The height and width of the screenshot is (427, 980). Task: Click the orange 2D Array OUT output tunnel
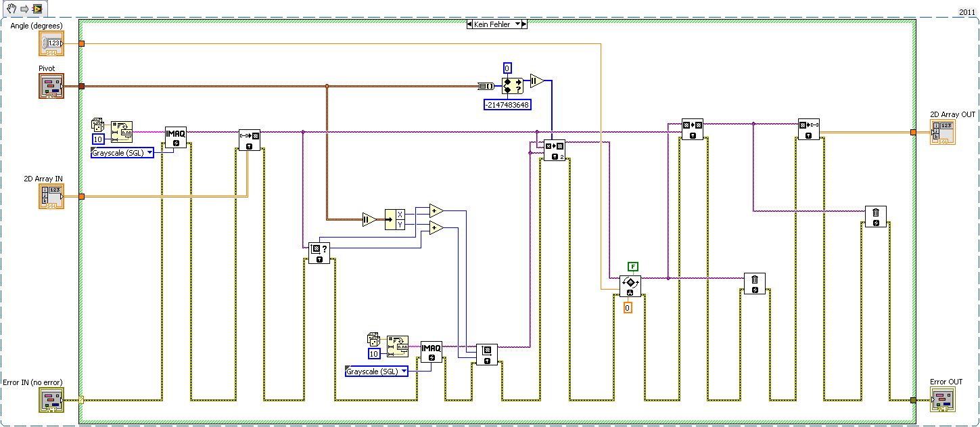click(913, 132)
